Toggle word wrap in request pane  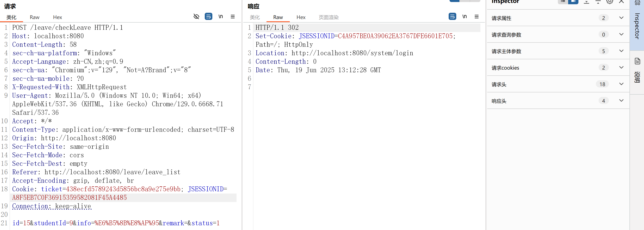coord(208,17)
